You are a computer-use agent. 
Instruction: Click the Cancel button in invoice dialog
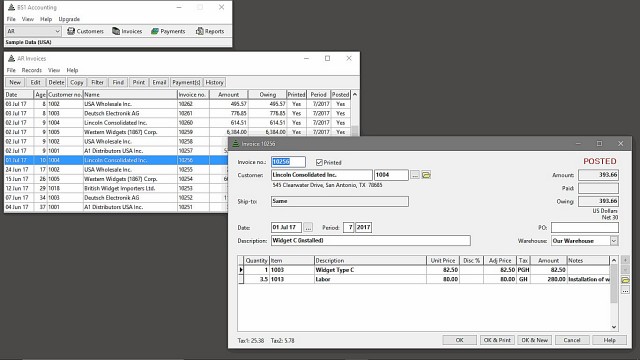pyautogui.click(x=572, y=340)
